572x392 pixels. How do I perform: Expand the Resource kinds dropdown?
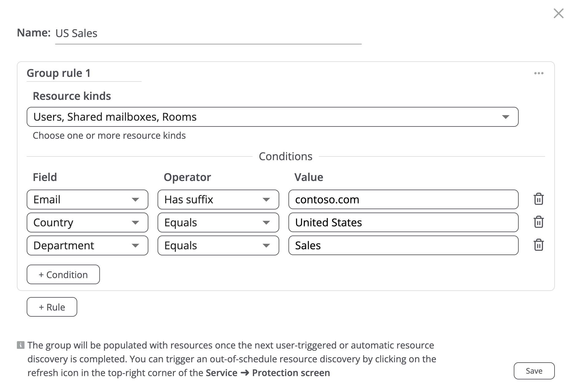272,117
